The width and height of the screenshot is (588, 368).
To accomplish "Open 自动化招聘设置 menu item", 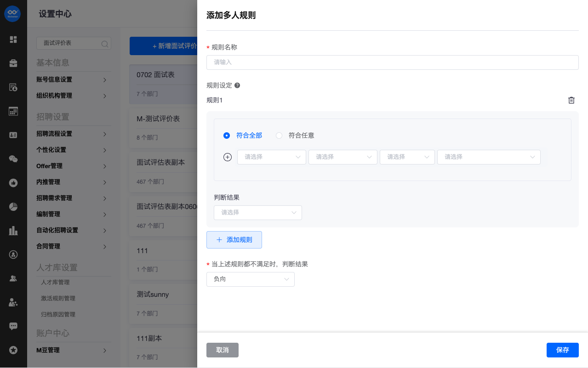I will coord(74,230).
